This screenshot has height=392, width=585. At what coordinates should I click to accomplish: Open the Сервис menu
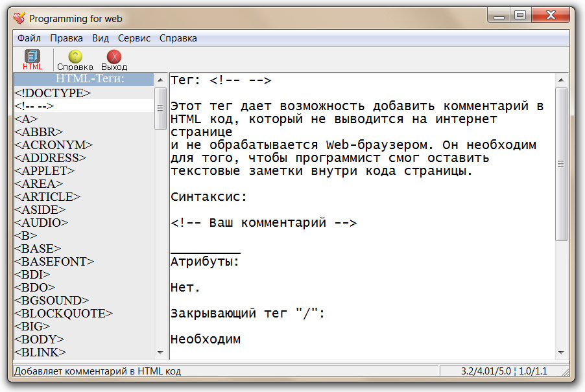[x=134, y=38]
